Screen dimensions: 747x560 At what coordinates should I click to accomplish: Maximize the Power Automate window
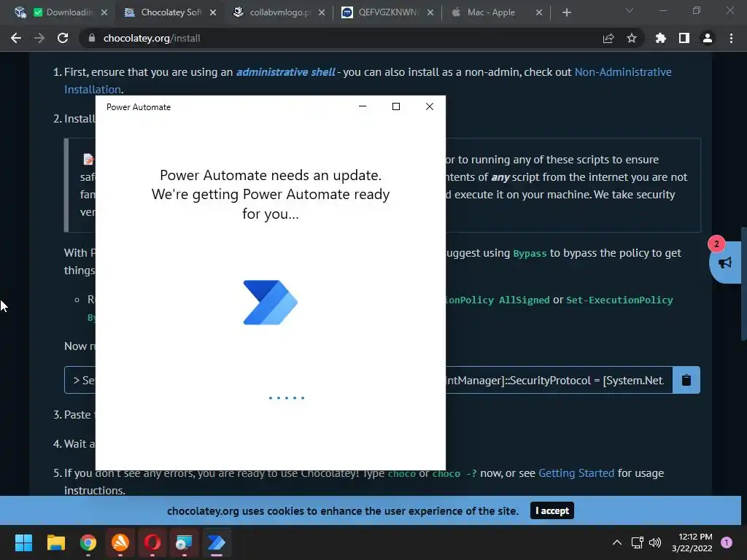pyautogui.click(x=396, y=106)
